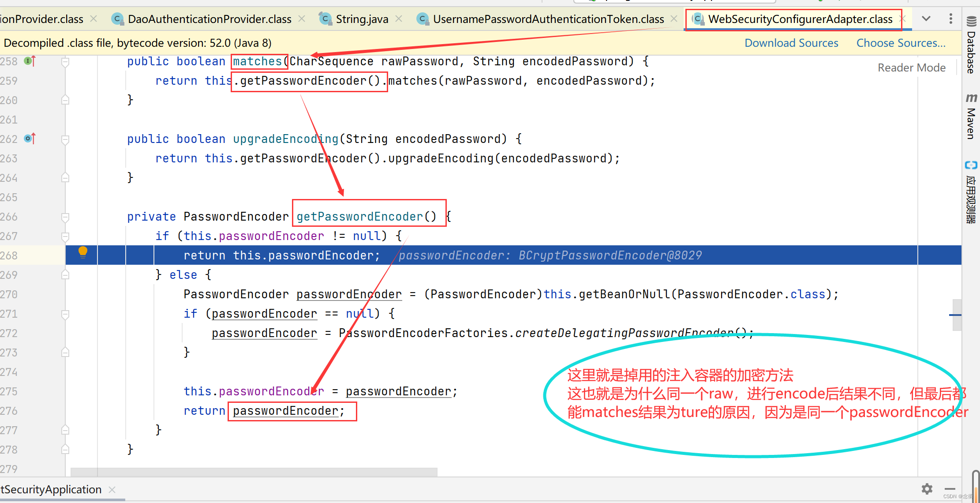This screenshot has width=980, height=503.
Task: Click the horizontal editor scrollbar
Action: [254, 472]
